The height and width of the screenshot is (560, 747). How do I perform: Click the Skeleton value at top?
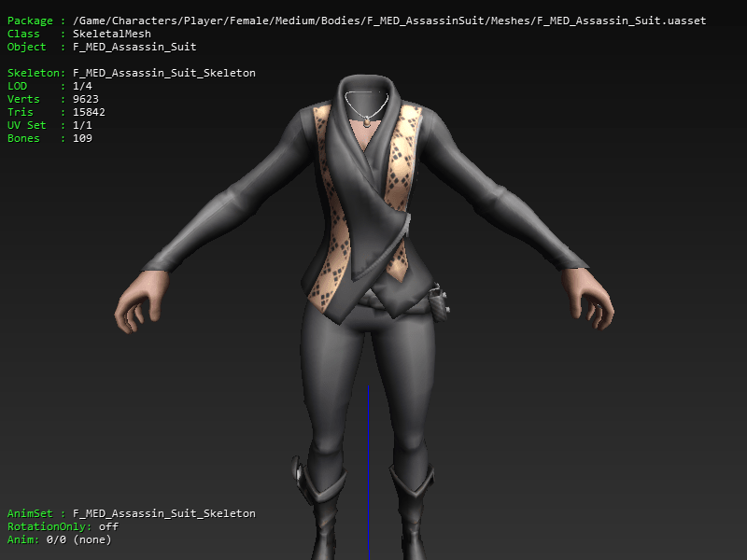click(164, 73)
